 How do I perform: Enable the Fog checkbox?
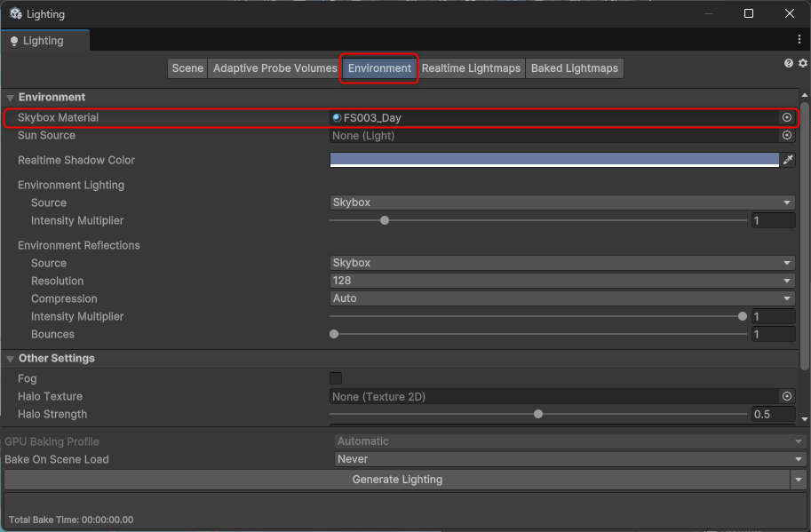pyautogui.click(x=336, y=378)
